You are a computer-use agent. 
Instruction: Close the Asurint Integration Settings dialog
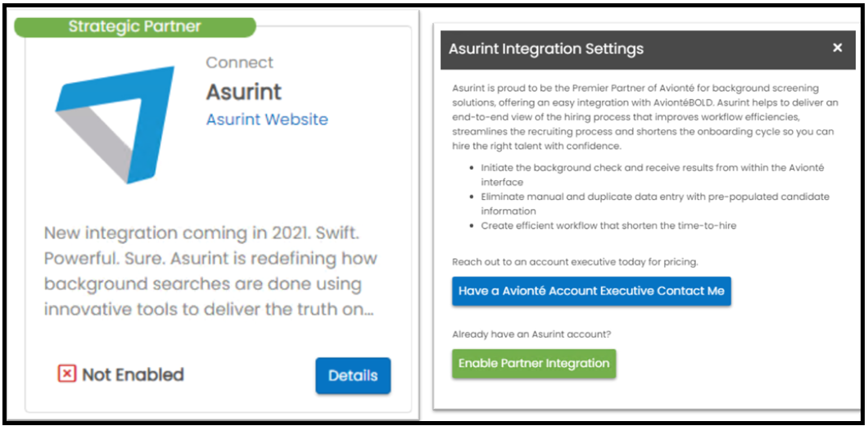click(838, 48)
